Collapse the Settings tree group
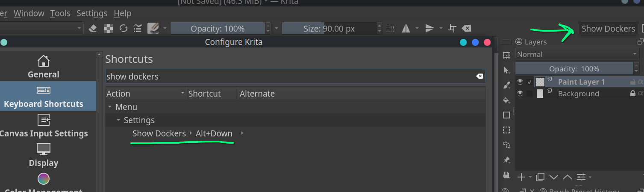644x192 pixels. click(x=118, y=120)
